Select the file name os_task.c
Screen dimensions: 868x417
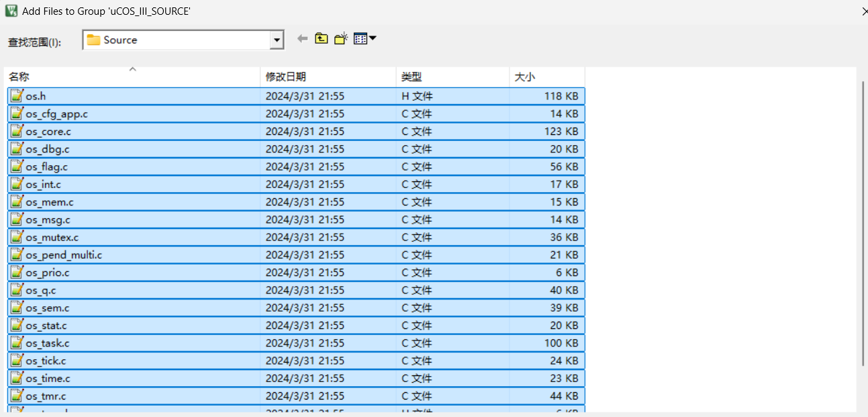[x=47, y=343]
